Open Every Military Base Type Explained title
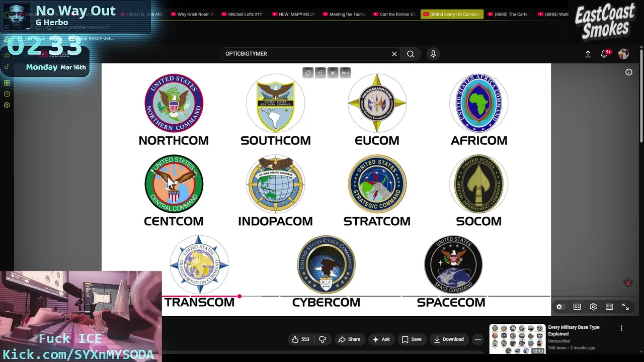This screenshot has width=644, height=362. (x=574, y=330)
